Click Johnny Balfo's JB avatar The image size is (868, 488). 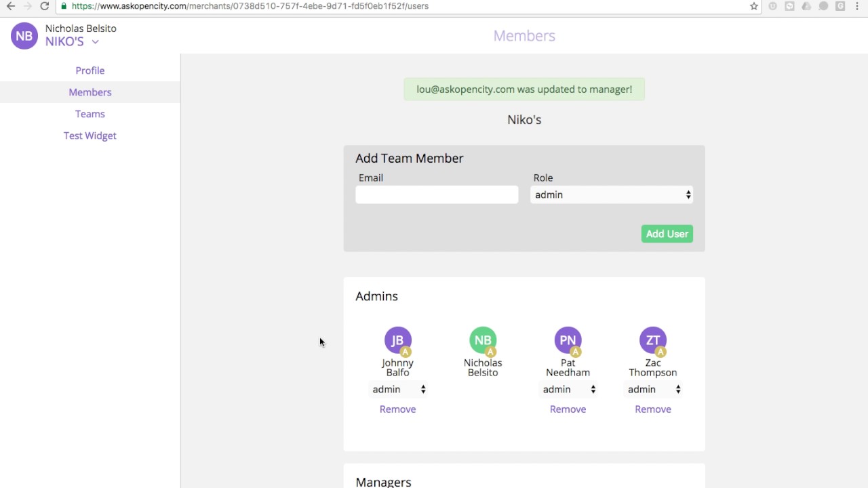click(398, 340)
